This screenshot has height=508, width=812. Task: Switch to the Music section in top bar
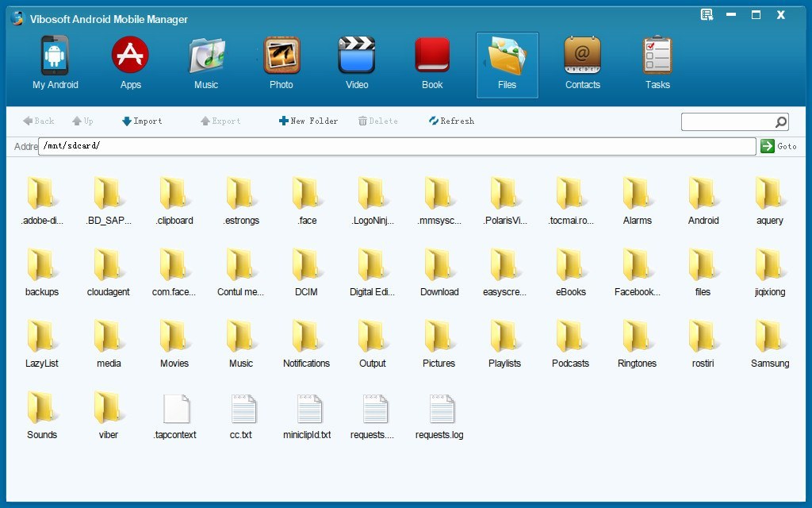tap(205, 63)
